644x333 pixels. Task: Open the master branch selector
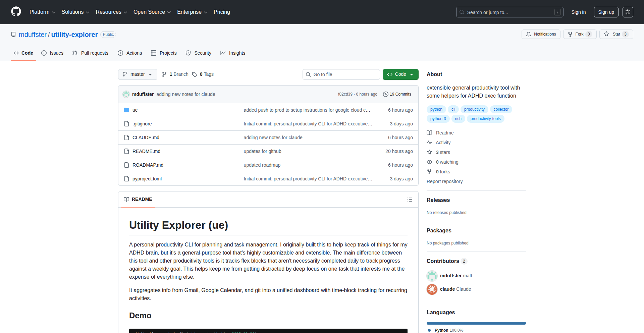(x=137, y=74)
